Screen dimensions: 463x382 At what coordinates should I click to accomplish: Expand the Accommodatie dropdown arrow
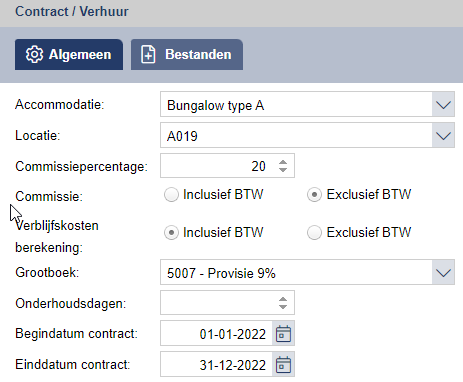pyautogui.click(x=443, y=105)
